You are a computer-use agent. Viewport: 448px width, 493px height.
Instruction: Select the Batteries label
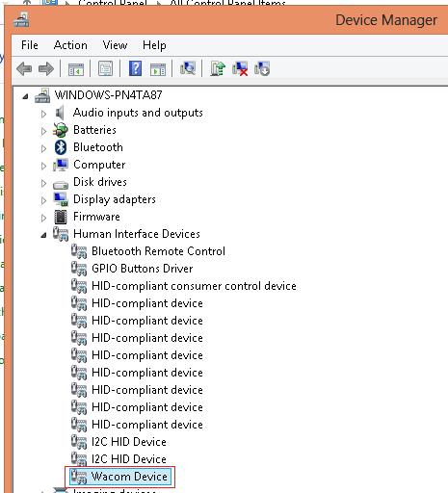[x=94, y=130]
